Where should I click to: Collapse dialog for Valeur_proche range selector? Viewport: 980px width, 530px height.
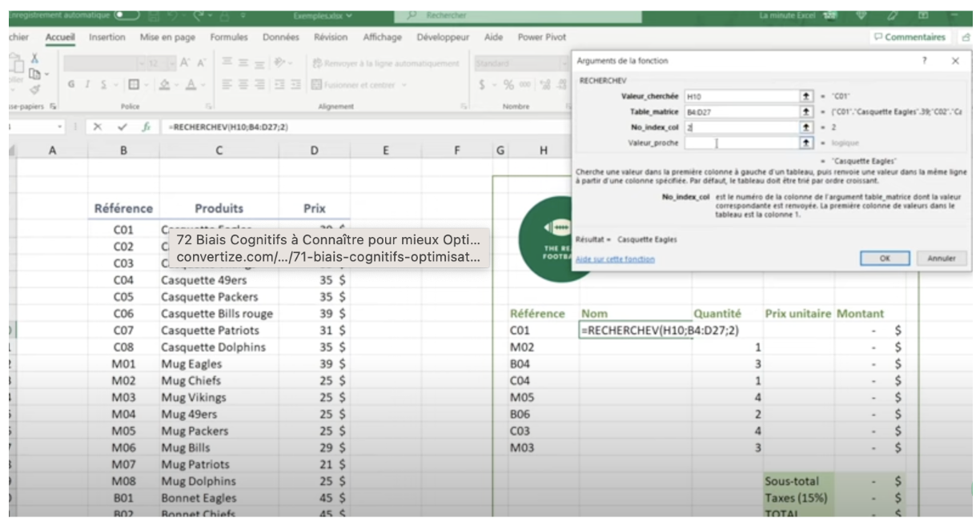coord(806,143)
